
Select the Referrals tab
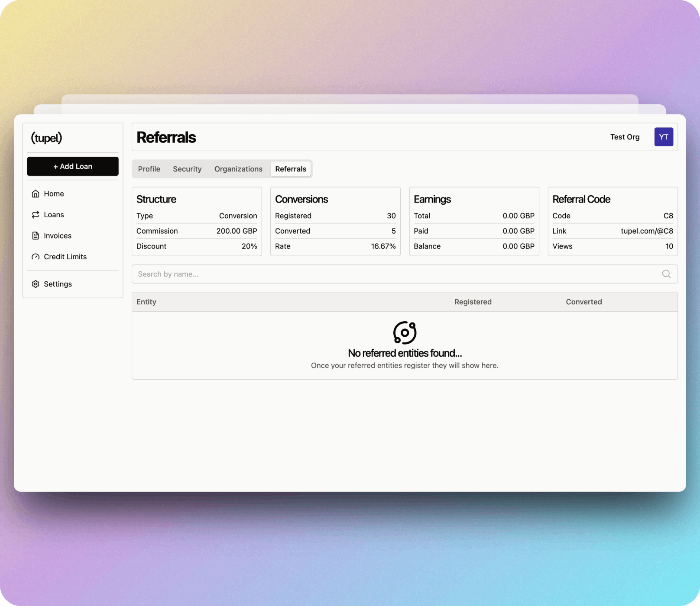291,169
